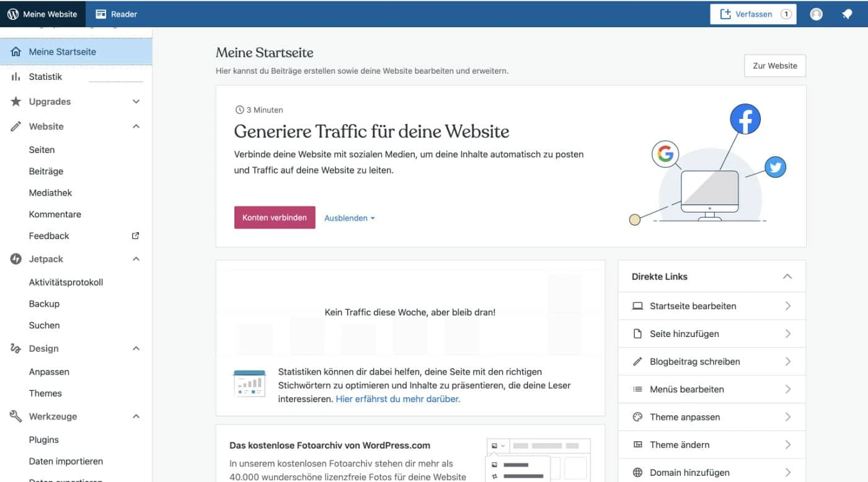
Task: Open Beiträge in the sidebar
Action: click(x=46, y=171)
